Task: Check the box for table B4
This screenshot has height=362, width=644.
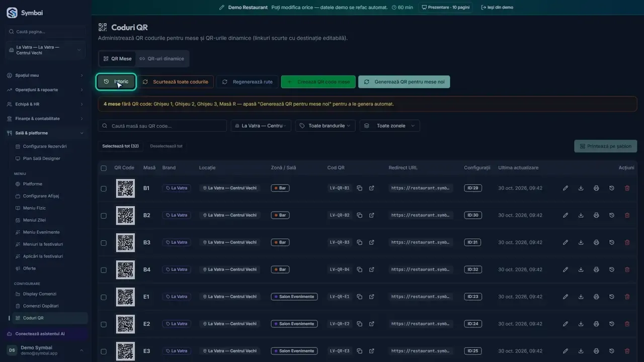Action: point(104,270)
